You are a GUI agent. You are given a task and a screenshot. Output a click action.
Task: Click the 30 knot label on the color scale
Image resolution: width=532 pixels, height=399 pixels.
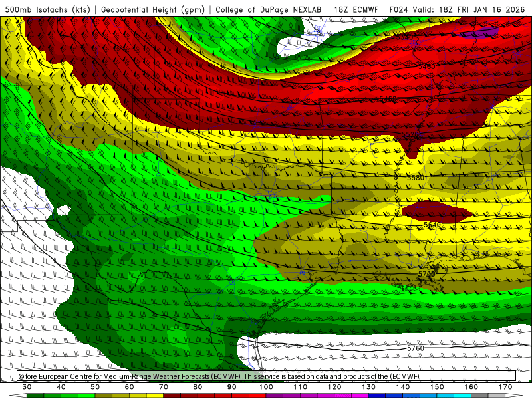[27, 387]
